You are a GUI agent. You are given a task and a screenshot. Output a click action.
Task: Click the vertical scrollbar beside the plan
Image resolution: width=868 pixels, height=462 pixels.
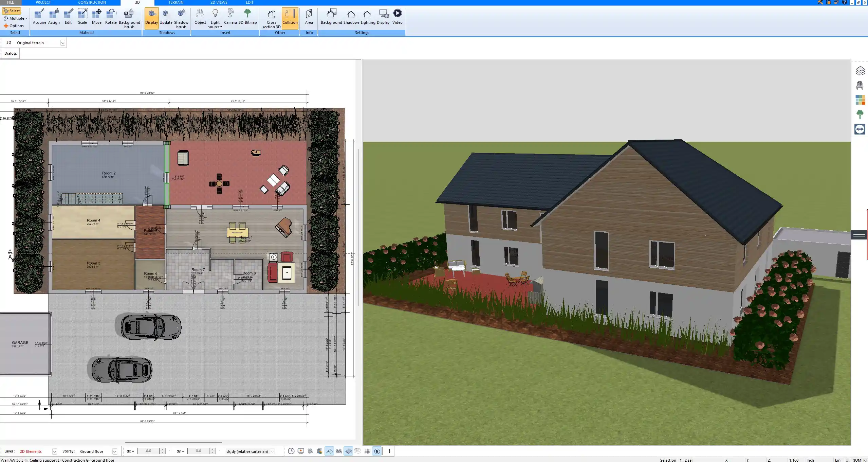(358, 228)
